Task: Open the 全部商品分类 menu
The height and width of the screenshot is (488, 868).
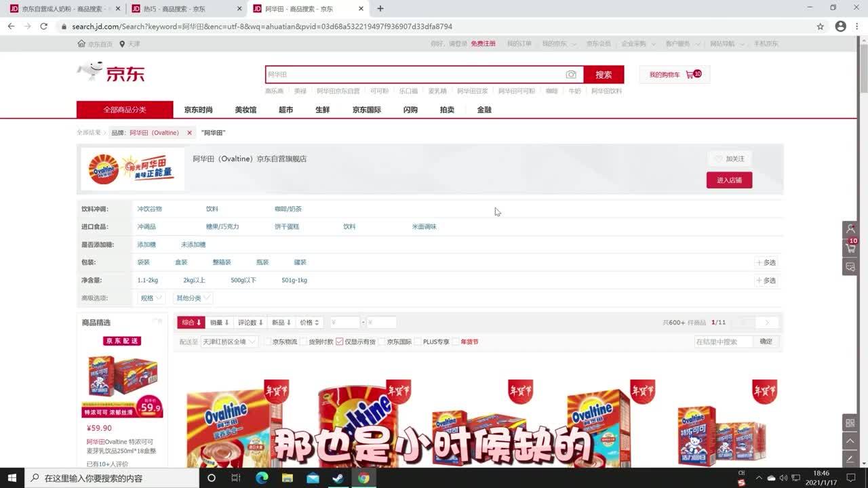Action: 125,110
